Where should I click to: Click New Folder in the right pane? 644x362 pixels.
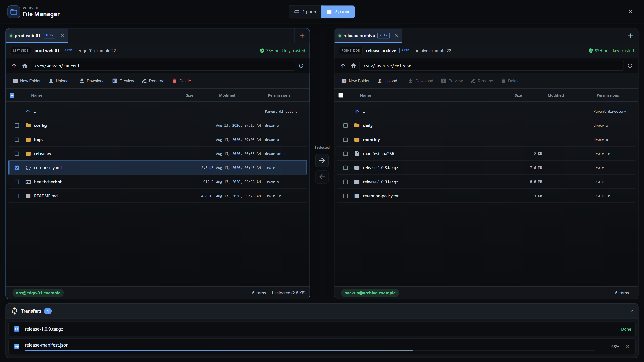point(355,81)
